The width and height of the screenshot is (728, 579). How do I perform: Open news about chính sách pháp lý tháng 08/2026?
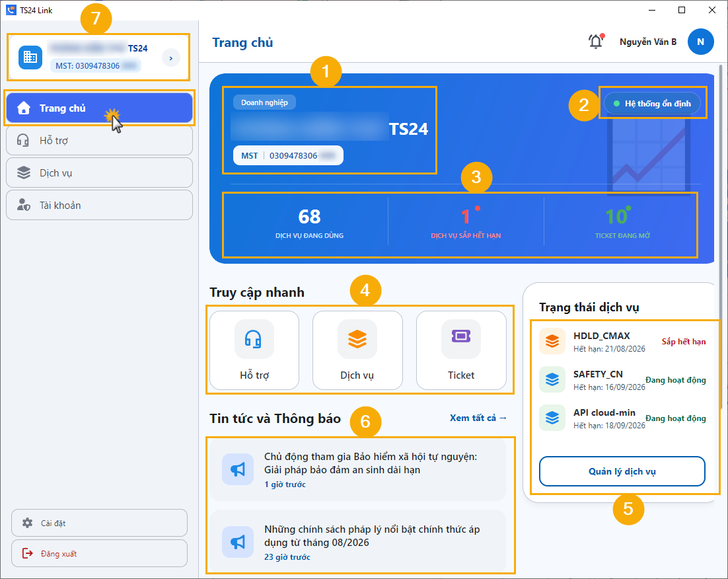point(357,541)
